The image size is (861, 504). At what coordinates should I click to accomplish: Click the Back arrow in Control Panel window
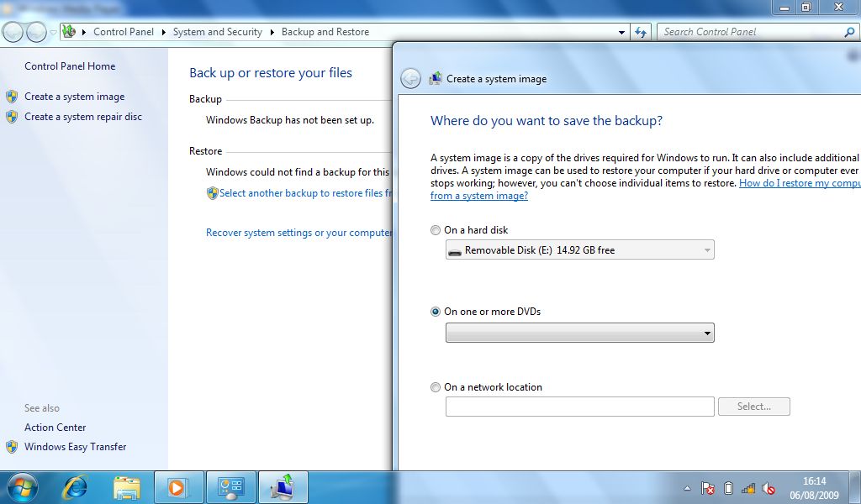(13, 33)
